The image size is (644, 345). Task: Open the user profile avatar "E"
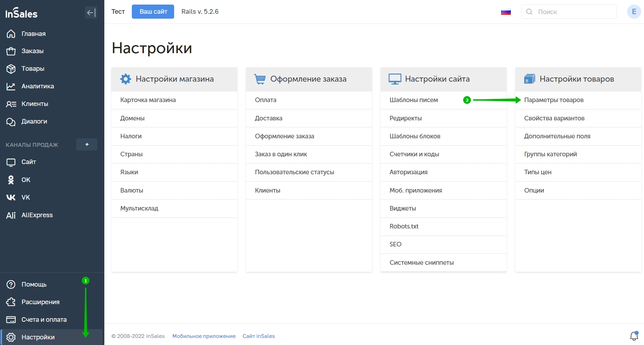633,12
